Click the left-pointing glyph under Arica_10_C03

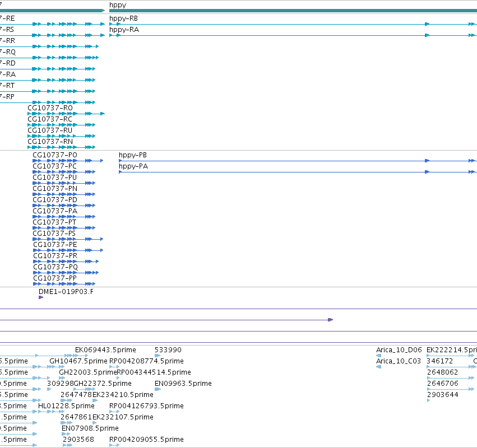tap(379, 367)
